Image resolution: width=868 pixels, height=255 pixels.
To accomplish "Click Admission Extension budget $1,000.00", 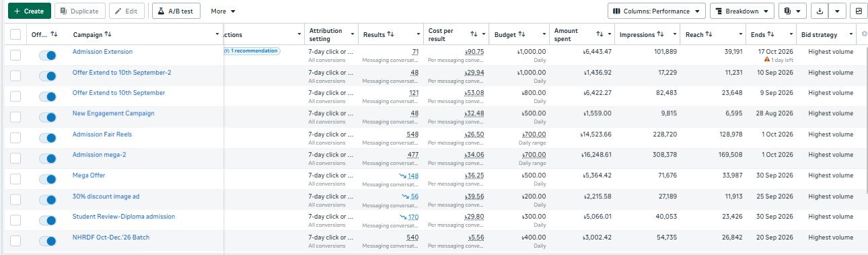I will coord(532,52).
